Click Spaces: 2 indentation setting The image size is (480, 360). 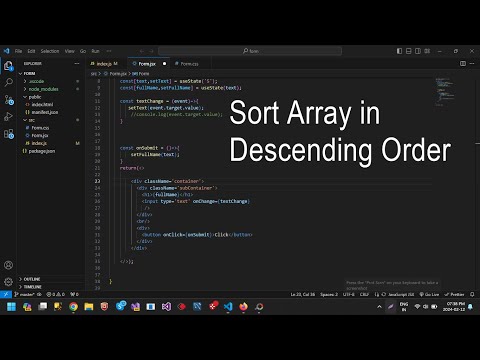point(329,294)
